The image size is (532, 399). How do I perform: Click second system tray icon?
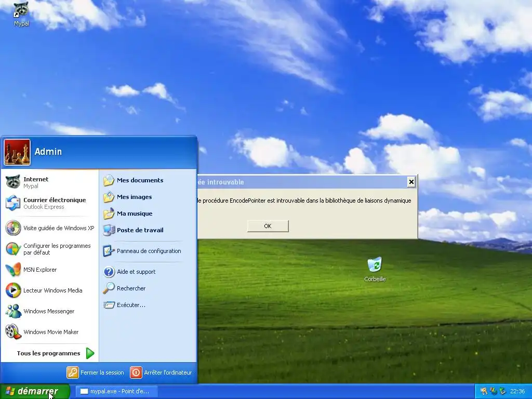coord(494,391)
